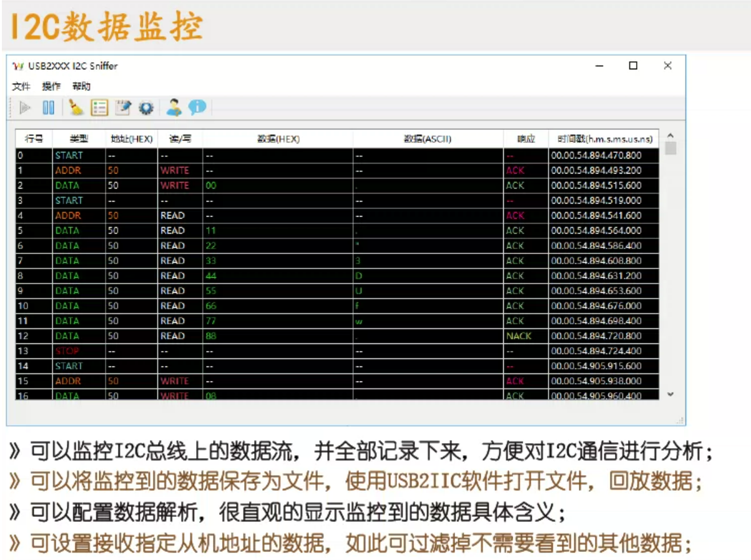Select the ADDR cell in row 4
This screenshot has width=751, height=560.
(79, 215)
